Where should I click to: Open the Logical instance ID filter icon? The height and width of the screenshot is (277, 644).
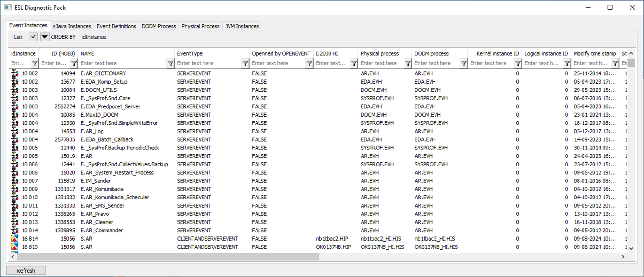(x=567, y=63)
